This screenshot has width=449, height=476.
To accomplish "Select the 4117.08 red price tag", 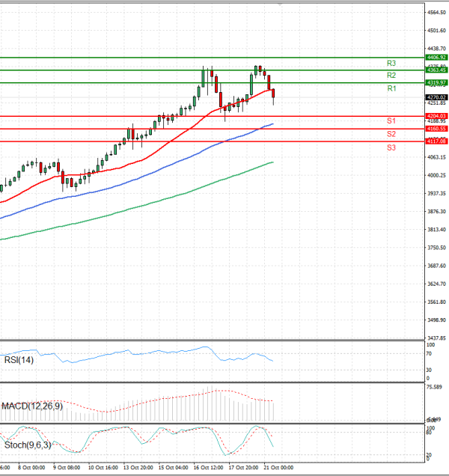I will pos(436,141).
